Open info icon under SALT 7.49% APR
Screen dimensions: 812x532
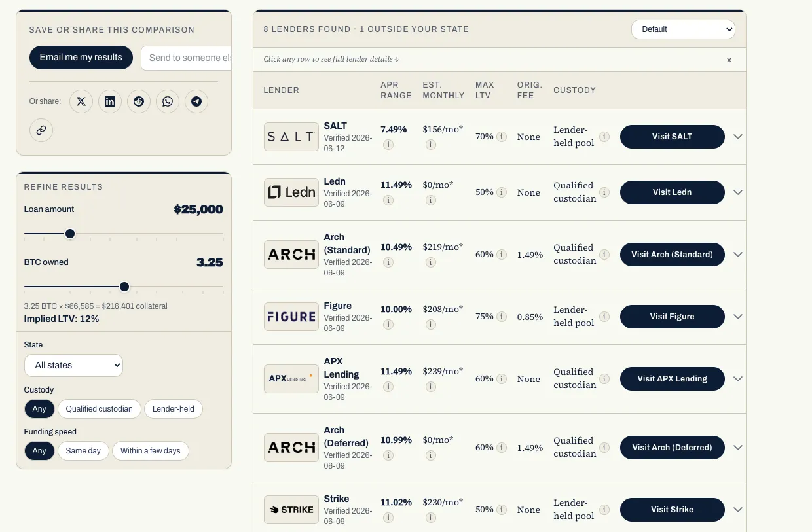[388, 145]
